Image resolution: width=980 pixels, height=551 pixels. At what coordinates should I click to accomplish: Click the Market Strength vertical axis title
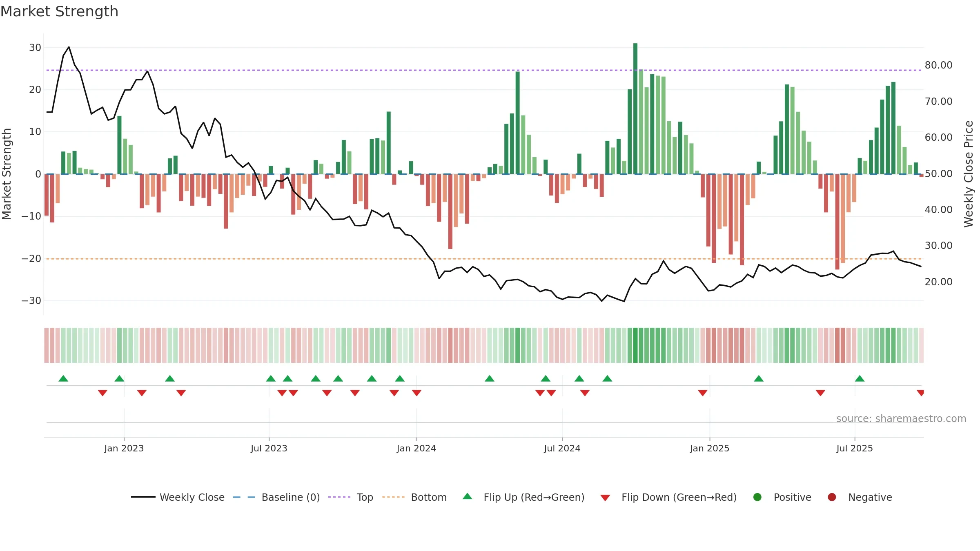pyautogui.click(x=7, y=174)
